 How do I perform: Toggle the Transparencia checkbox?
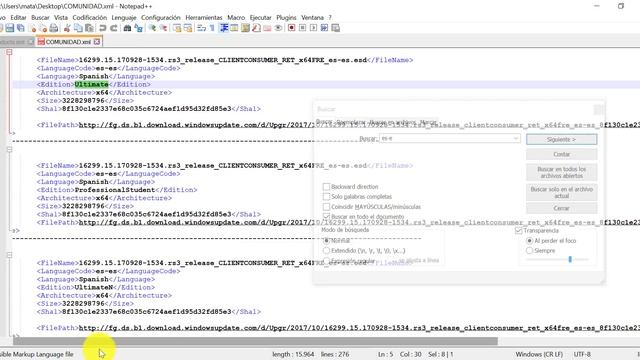pos(519,231)
